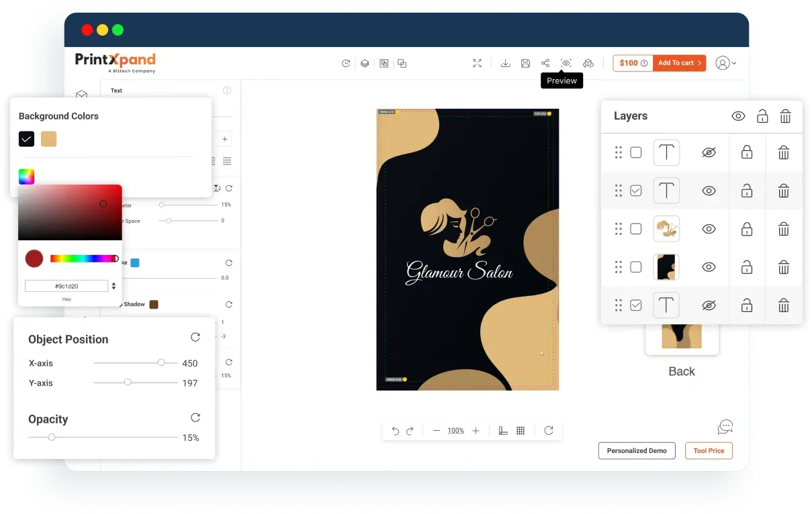Hide the background shape layer
The width and height of the screenshot is (812, 514).
709,267
